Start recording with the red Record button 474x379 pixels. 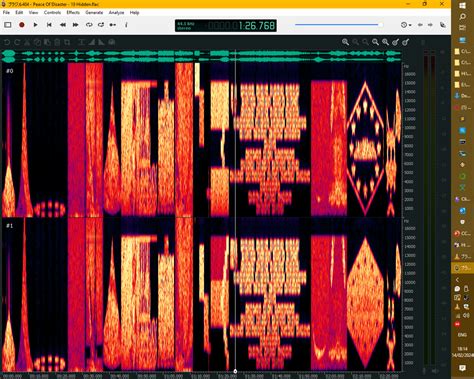click(22, 25)
